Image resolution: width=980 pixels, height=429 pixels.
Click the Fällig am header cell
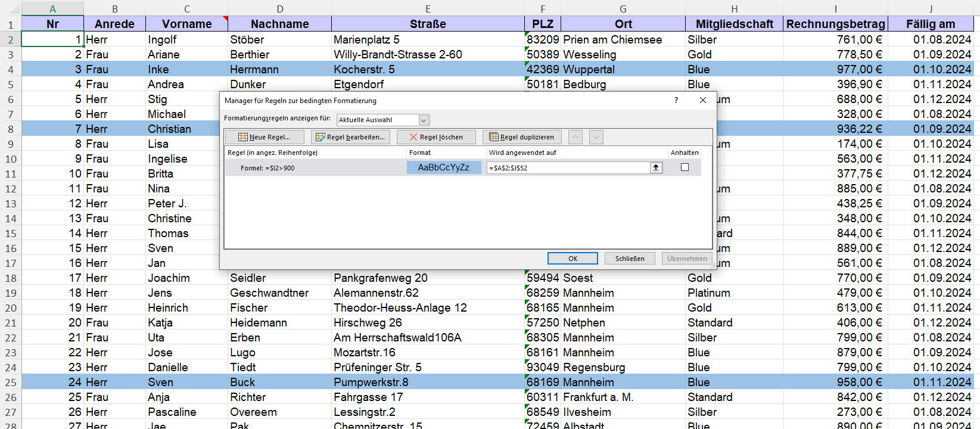[x=931, y=24]
